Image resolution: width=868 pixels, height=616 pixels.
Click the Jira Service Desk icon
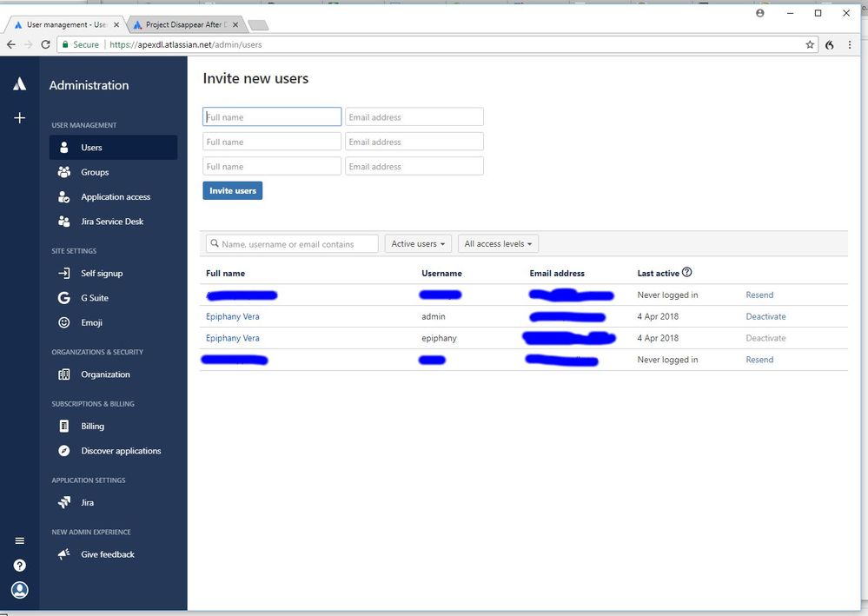tap(64, 222)
